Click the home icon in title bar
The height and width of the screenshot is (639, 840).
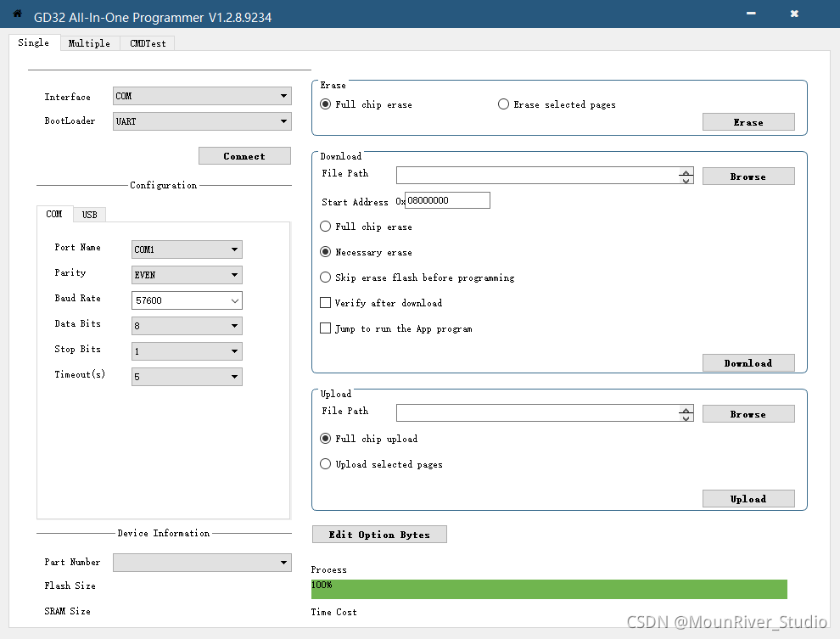coord(17,14)
